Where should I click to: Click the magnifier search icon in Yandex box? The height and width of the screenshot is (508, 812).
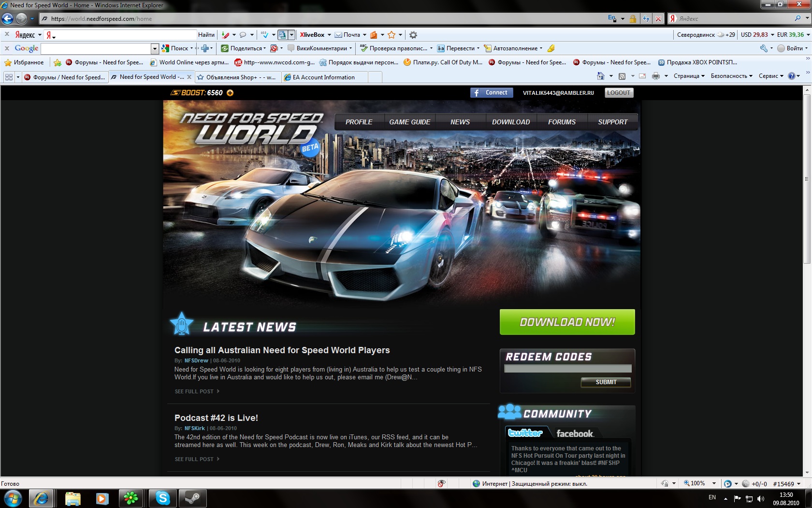(797, 18)
